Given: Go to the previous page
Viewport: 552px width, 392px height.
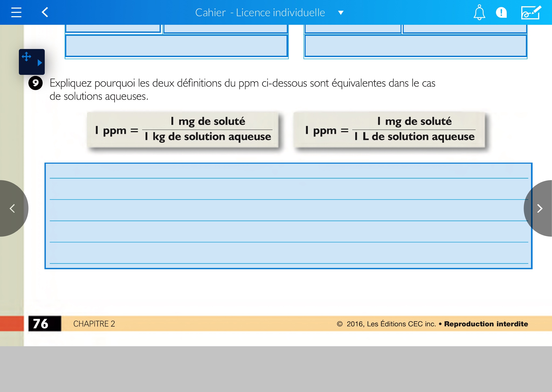Looking at the screenshot, I should point(12,208).
